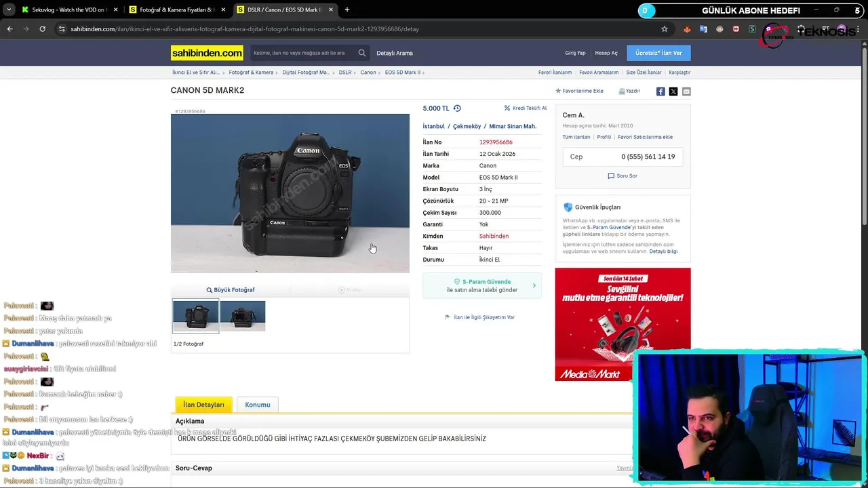Open the Canon breadcrumb
Screen dimensions: 868x488
[368, 73]
